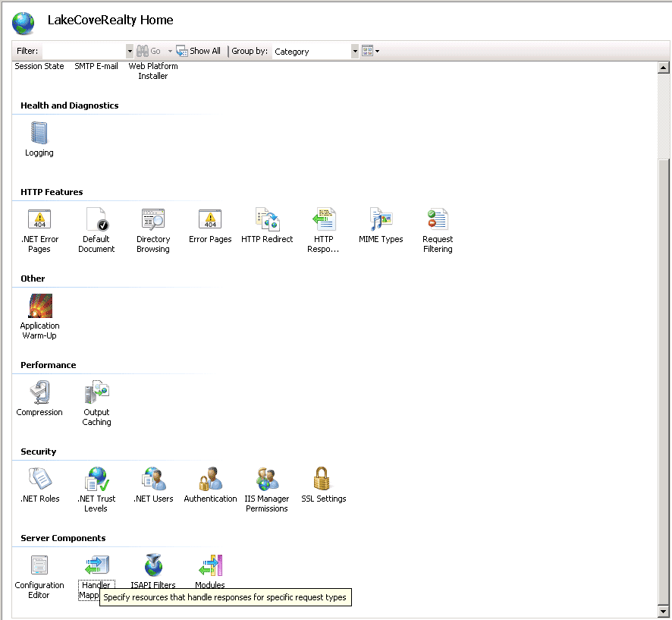Click the Go filter button
The image size is (672, 620).
[x=149, y=51]
